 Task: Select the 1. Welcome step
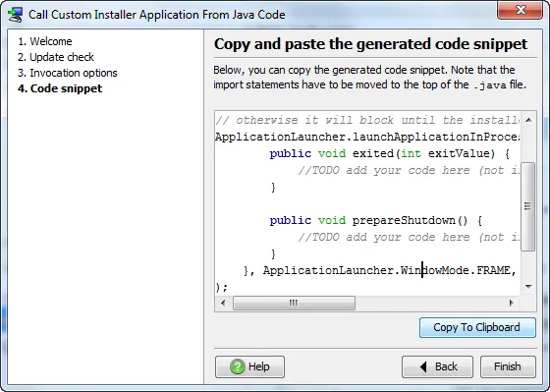pos(45,41)
